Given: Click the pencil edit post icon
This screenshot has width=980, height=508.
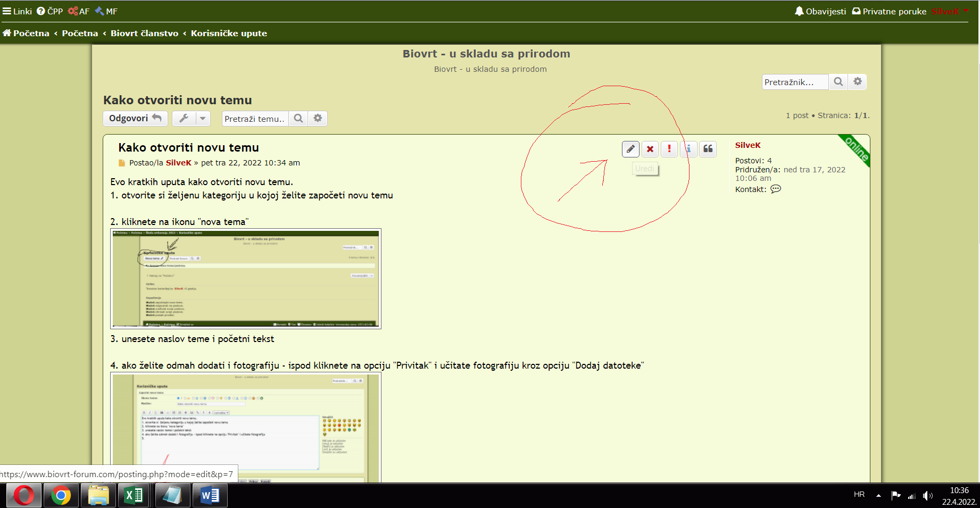Looking at the screenshot, I should pyautogui.click(x=630, y=149).
